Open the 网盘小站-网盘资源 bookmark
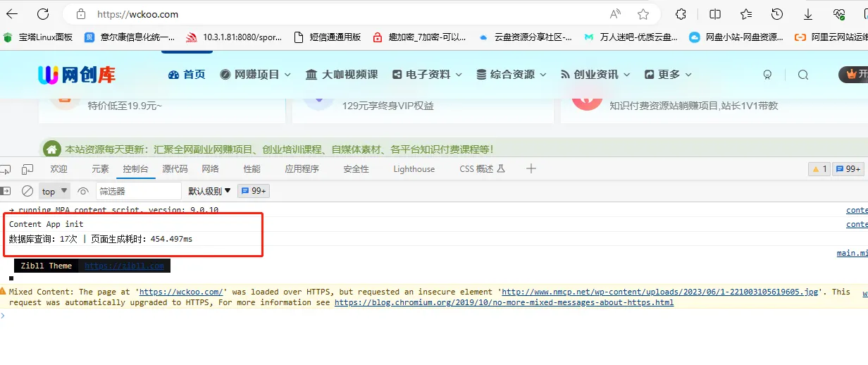 737,37
